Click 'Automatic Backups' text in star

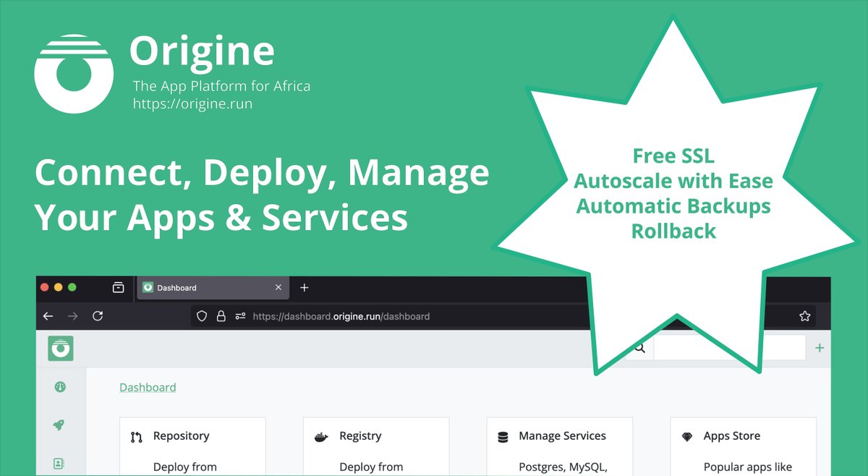click(673, 206)
